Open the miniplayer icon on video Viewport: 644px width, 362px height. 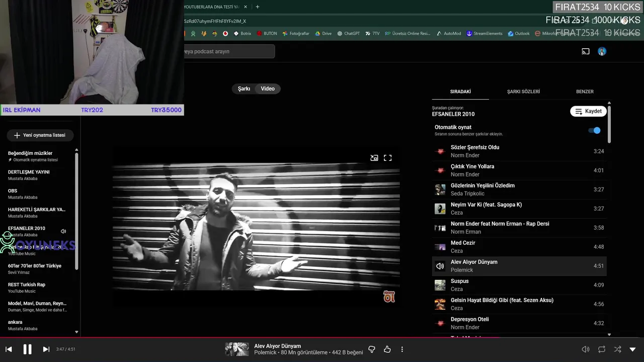pyautogui.click(x=374, y=158)
